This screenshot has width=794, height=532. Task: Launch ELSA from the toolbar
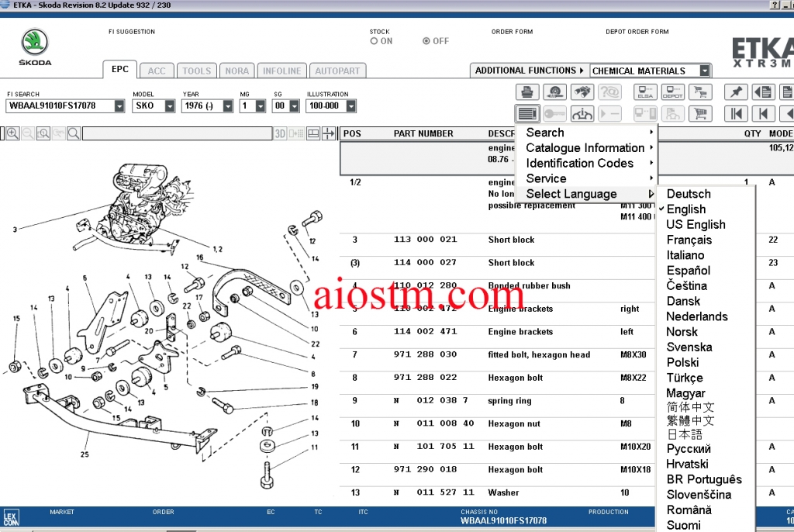(644, 92)
